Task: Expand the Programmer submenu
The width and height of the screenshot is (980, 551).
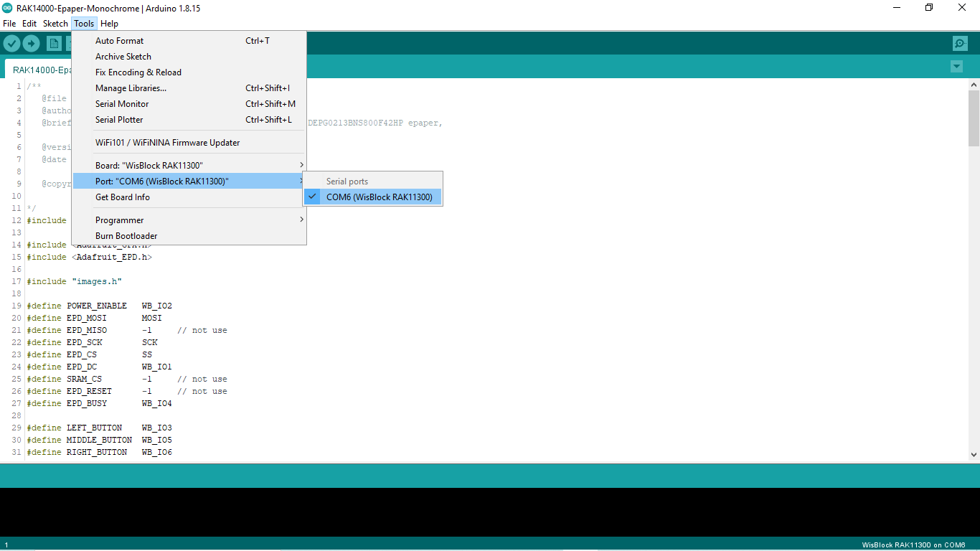Action: [189, 220]
